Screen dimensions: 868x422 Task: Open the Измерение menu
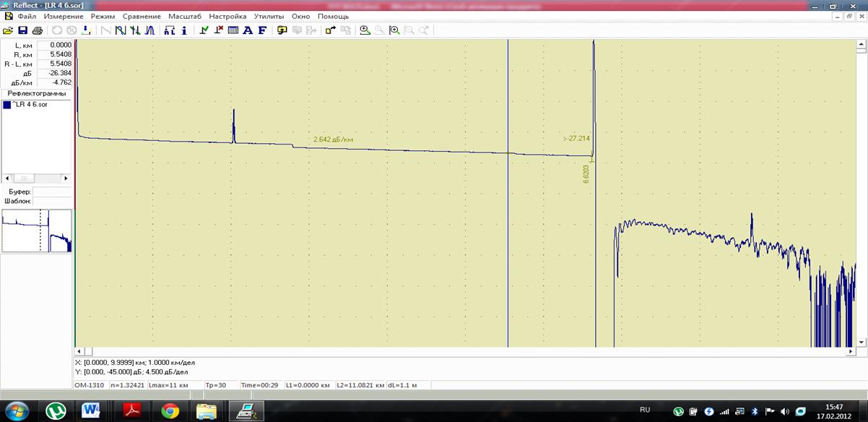pyautogui.click(x=64, y=16)
